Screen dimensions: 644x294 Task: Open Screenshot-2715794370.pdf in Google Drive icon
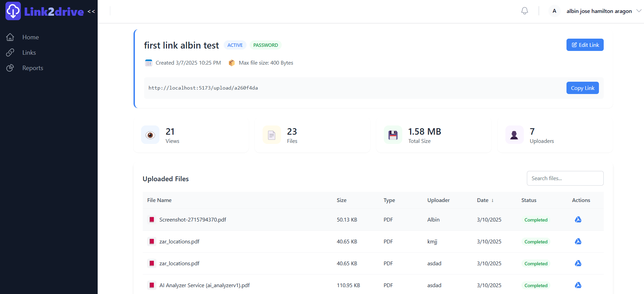click(x=578, y=219)
